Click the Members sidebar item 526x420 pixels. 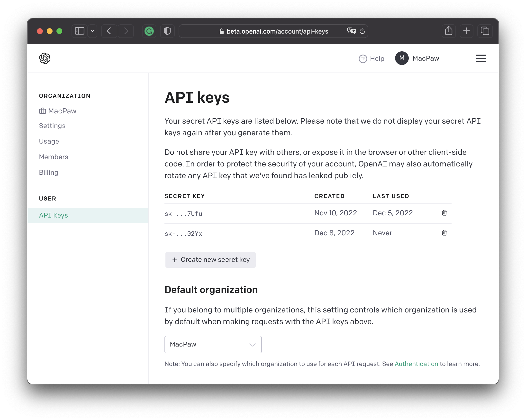coord(54,156)
